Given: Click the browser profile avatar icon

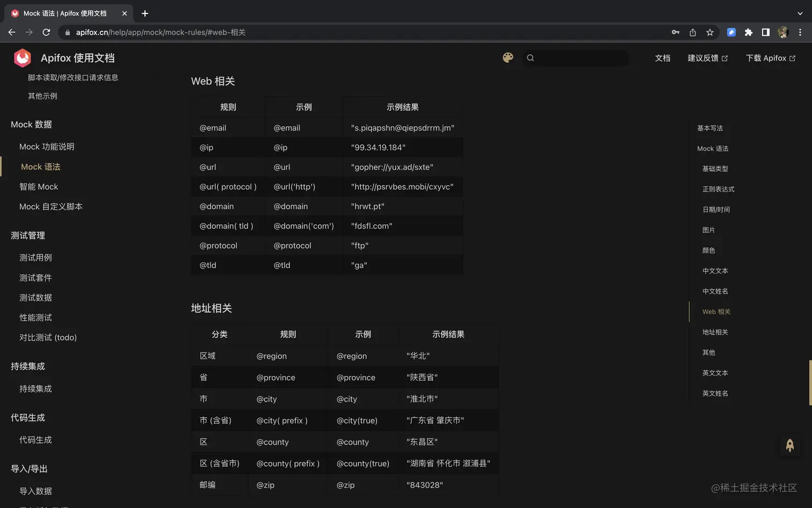Looking at the screenshot, I should pyautogui.click(x=782, y=32).
